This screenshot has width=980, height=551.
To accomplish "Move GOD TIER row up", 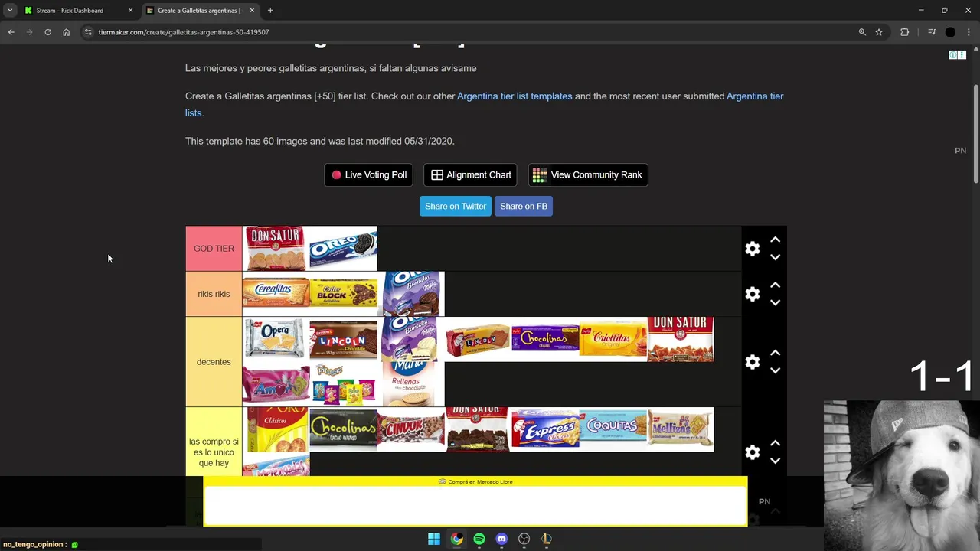I will (775, 240).
